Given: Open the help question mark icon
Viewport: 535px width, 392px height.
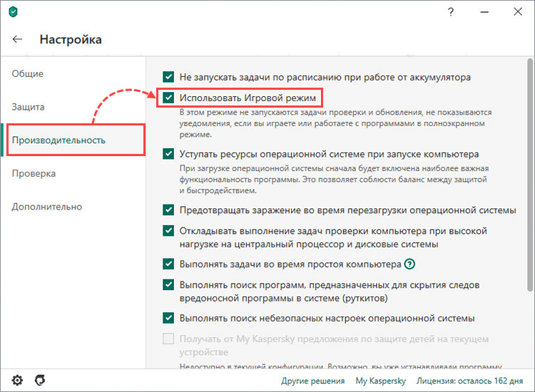Looking at the screenshot, I should coord(451,12).
